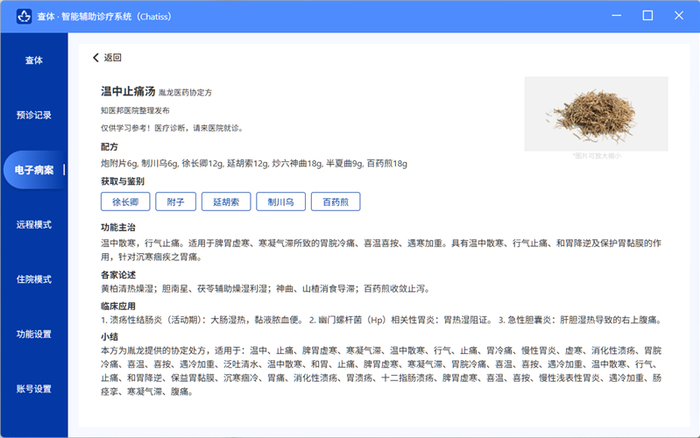Screen dimensions: 700x438
Task: Click the 延胡索 herb button
Action: coord(226,202)
